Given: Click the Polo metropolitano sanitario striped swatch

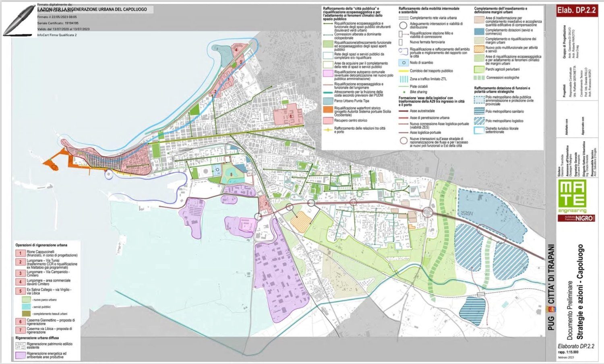Looking at the screenshot, I should click(x=479, y=111).
